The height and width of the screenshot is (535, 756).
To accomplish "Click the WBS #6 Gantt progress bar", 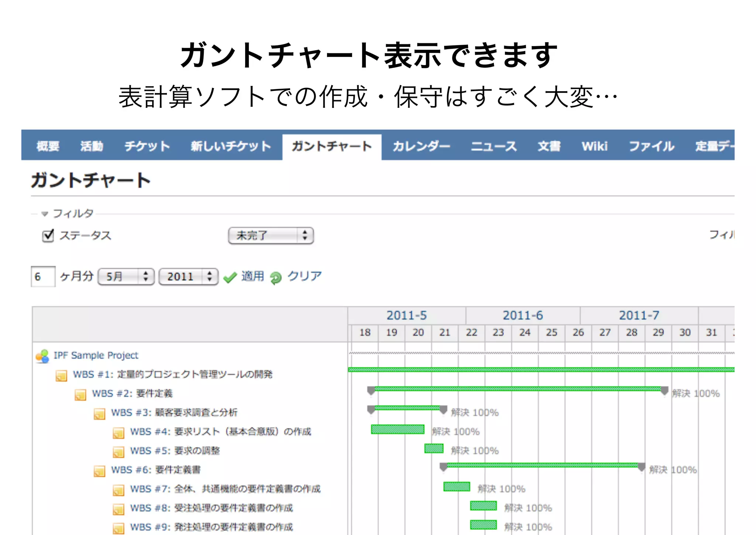I will 543,466.
